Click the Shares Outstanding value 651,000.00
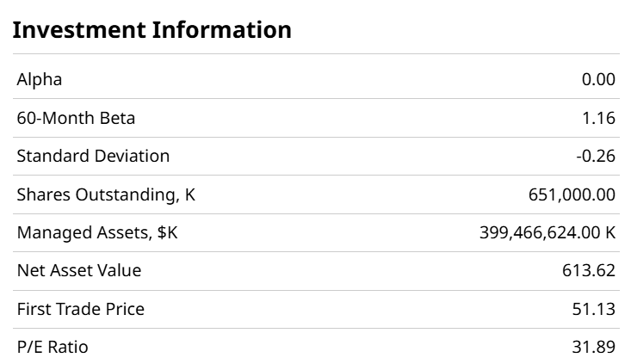This screenshot has height=364, width=631. (572, 194)
